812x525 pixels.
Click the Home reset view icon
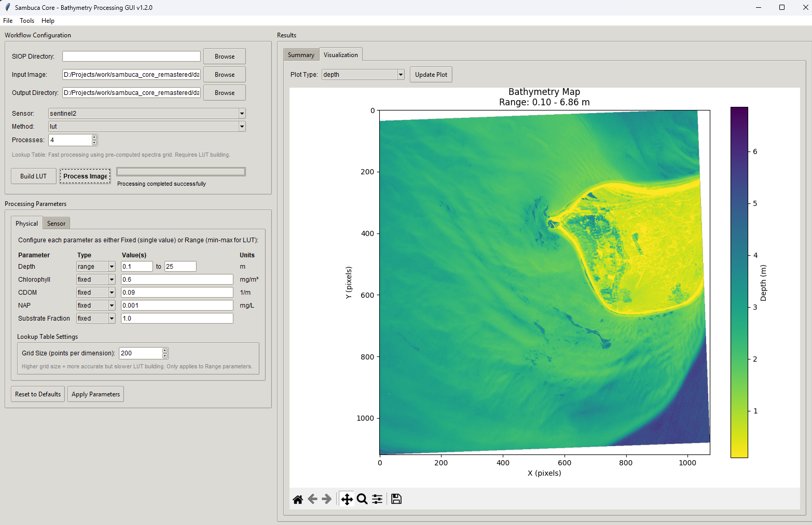tap(298, 499)
